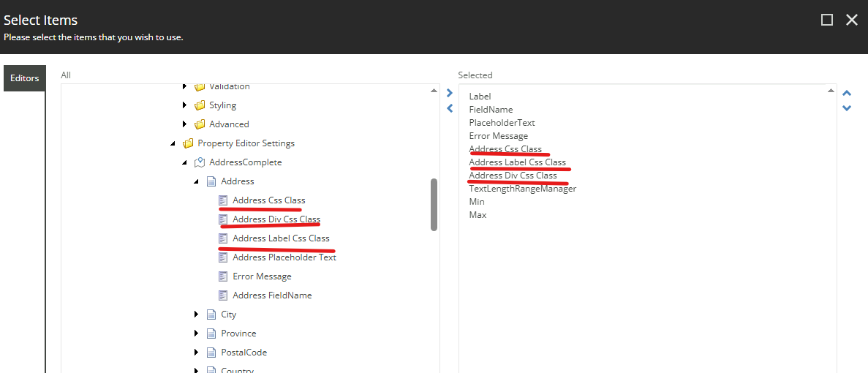Select Address Css Class in the tree
868x373 pixels.
[269, 200]
